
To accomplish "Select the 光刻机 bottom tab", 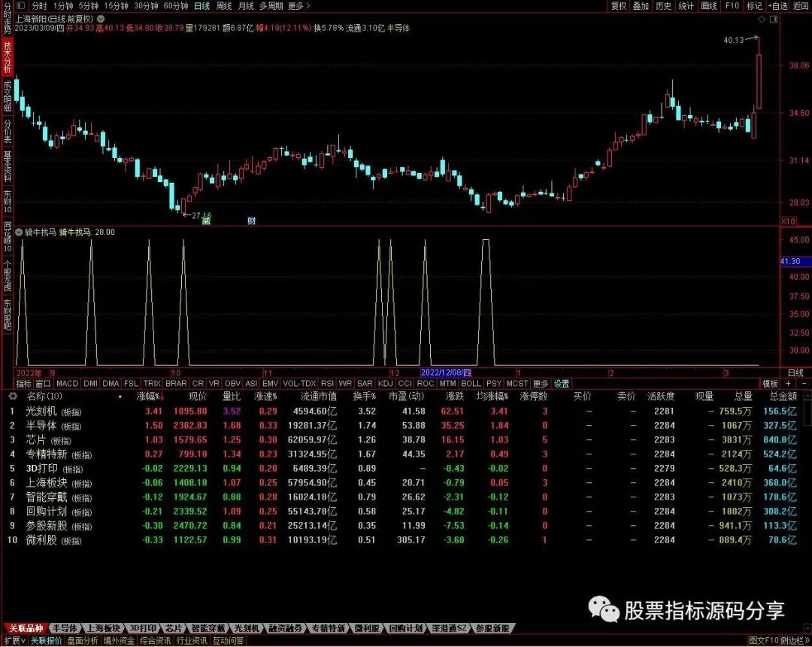I will pyautogui.click(x=247, y=628).
